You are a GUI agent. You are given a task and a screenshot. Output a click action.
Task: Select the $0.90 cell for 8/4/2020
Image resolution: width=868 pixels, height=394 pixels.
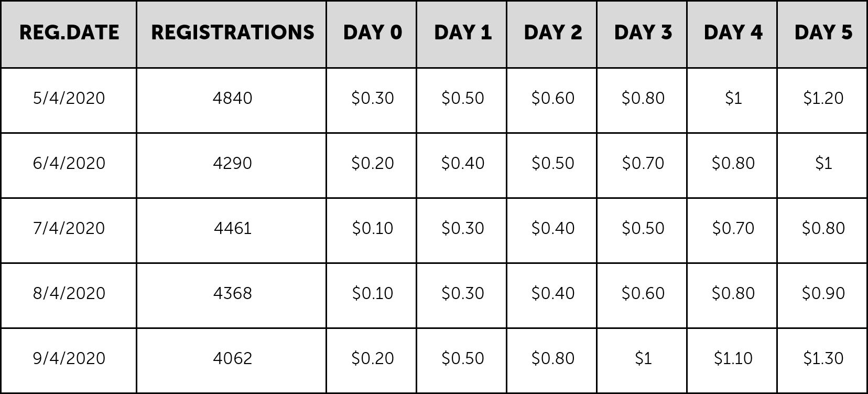tap(822, 295)
